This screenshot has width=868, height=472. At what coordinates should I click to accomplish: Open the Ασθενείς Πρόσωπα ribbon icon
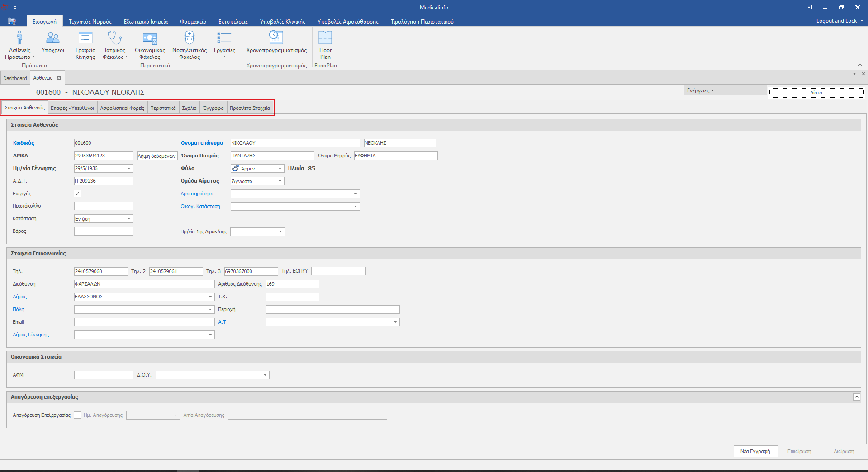pyautogui.click(x=19, y=38)
